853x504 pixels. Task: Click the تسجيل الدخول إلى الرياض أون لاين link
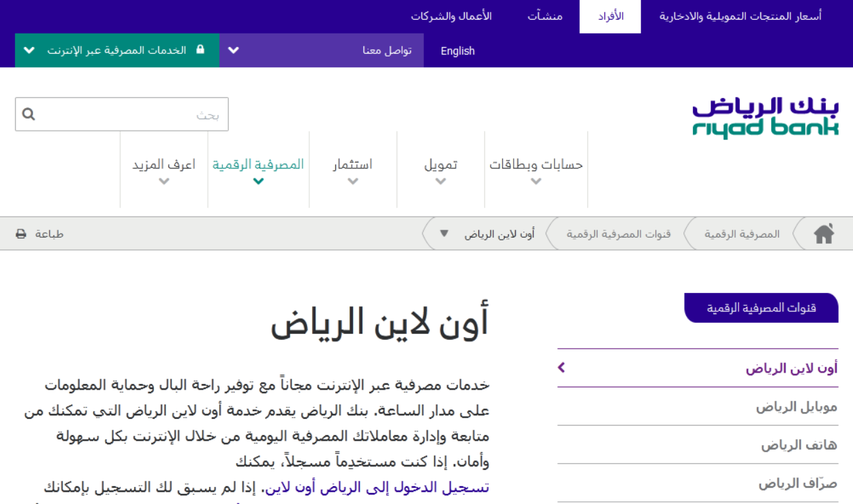[x=377, y=488]
